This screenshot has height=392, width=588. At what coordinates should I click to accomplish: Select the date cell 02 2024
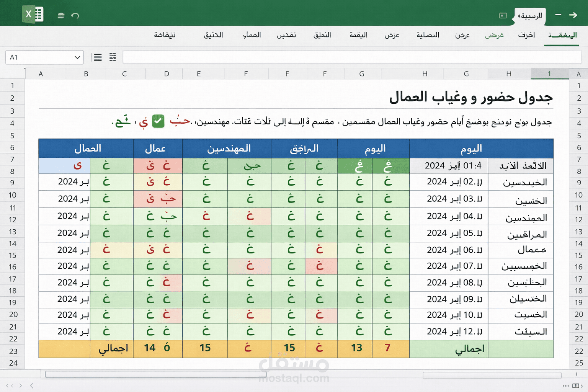[x=449, y=182]
